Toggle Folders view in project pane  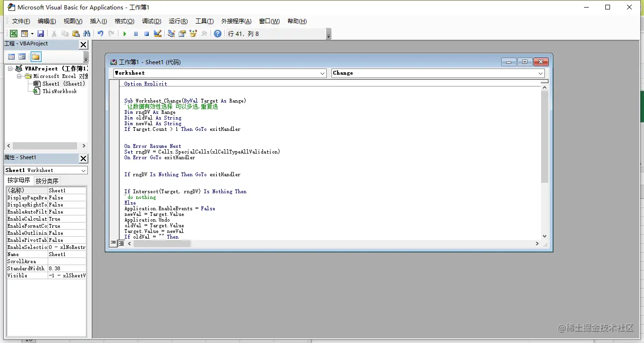tap(36, 57)
